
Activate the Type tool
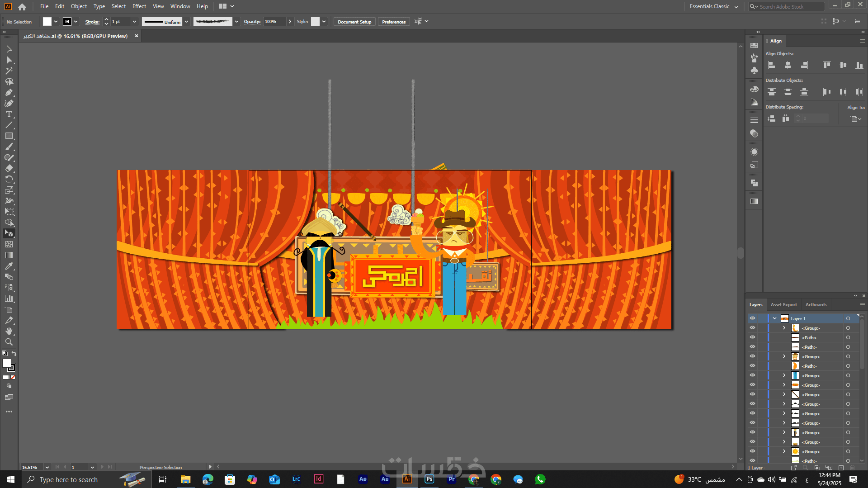9,114
